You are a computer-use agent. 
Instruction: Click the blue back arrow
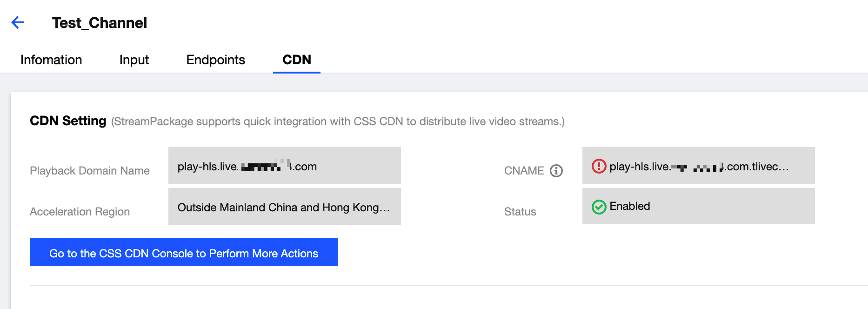tap(18, 22)
